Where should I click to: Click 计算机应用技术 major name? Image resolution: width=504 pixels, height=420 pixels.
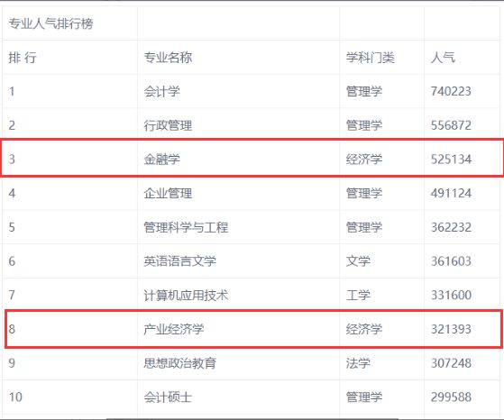click(x=186, y=296)
